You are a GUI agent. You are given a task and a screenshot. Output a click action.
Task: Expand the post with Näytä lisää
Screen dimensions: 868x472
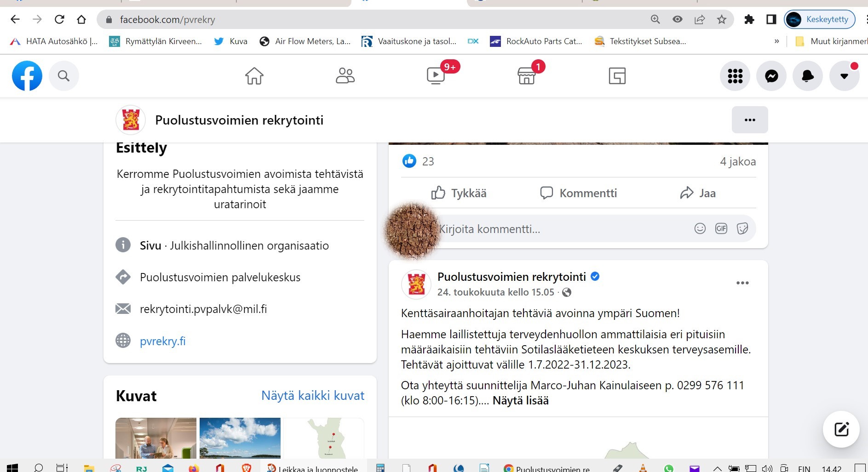click(x=521, y=401)
